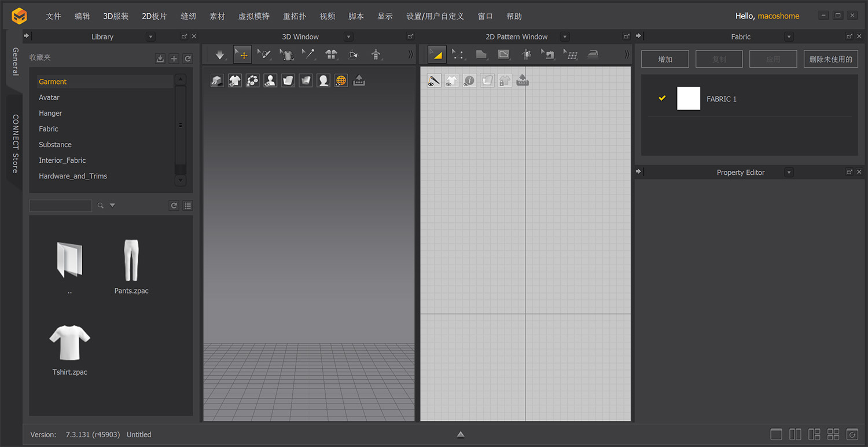Image resolution: width=868 pixels, height=447 pixels.
Task: Toggle Show Environment globe in 3D window
Action: point(340,80)
